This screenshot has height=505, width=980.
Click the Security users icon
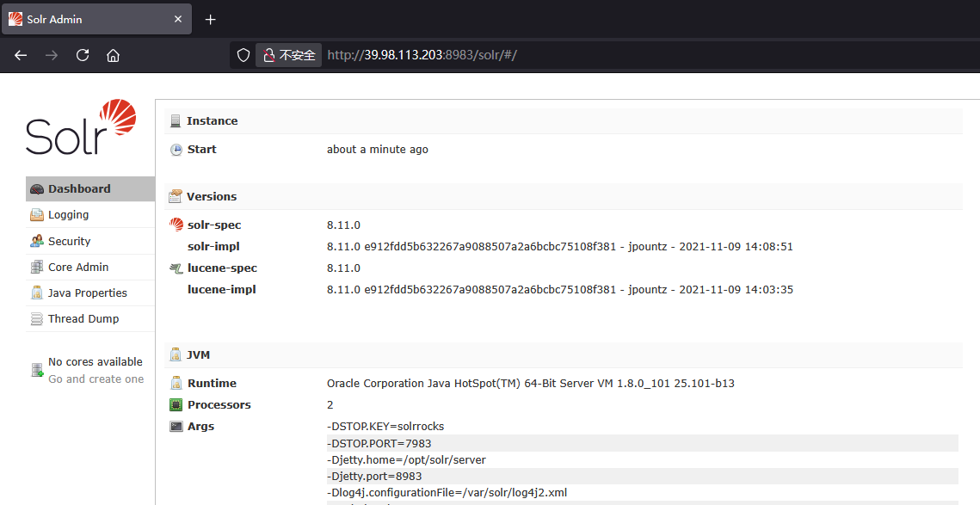(x=37, y=241)
